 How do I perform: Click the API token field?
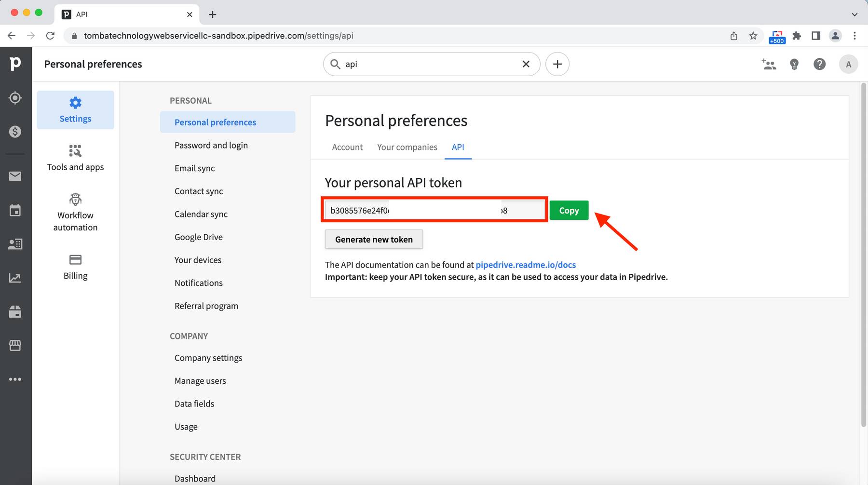(434, 210)
